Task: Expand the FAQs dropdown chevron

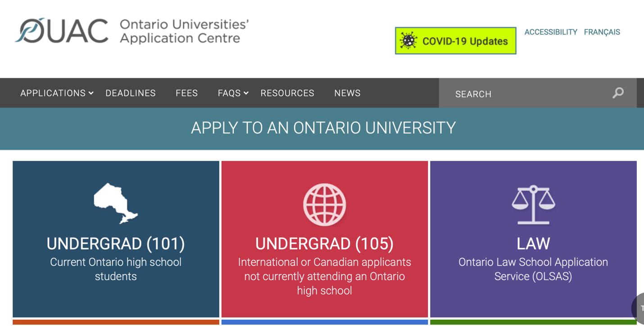Action: click(246, 93)
